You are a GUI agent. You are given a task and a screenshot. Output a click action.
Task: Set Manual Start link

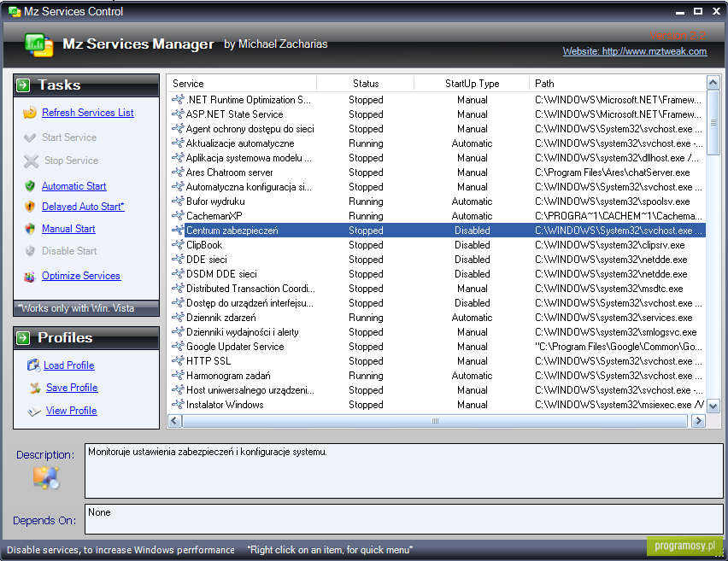pyautogui.click(x=68, y=229)
